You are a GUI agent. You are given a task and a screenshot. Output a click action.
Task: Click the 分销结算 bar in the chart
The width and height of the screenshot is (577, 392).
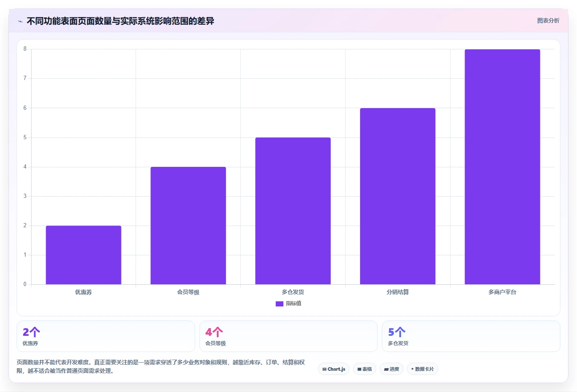398,196
